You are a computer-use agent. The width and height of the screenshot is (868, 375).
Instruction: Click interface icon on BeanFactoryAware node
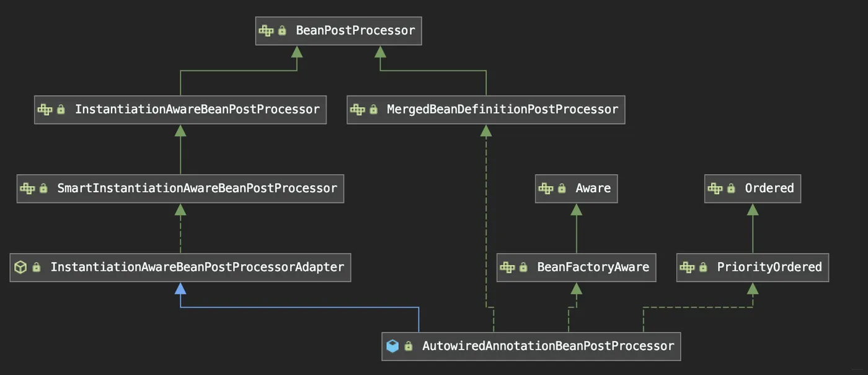click(507, 267)
